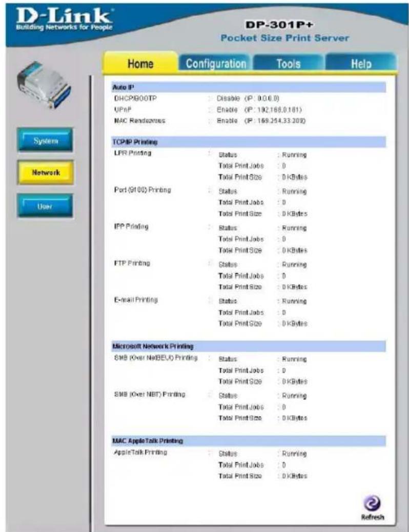Click the AppleTalk Printing row label
Viewport: 409px width, 532px height.
pos(140,452)
